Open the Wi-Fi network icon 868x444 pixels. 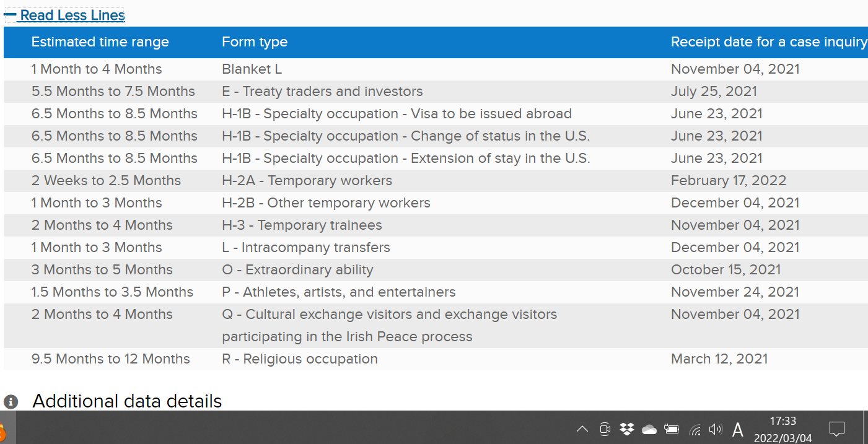click(x=695, y=429)
